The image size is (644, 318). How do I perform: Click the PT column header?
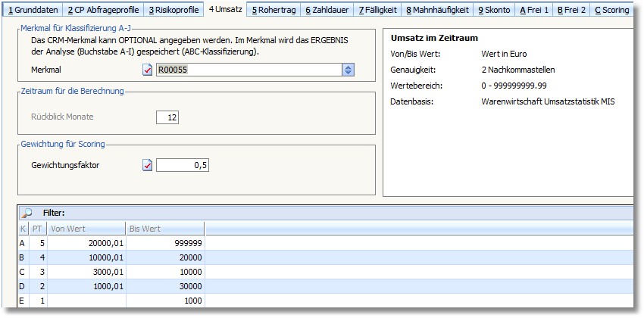coord(37,228)
